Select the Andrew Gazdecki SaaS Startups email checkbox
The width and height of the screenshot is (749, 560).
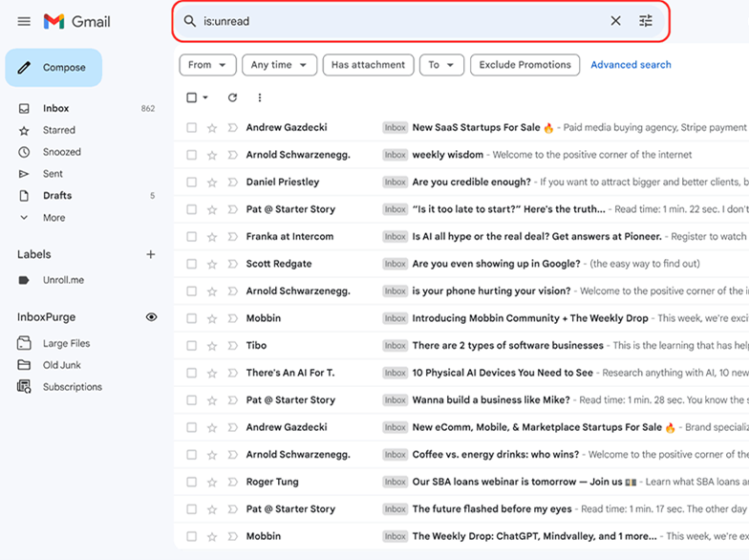coord(192,128)
